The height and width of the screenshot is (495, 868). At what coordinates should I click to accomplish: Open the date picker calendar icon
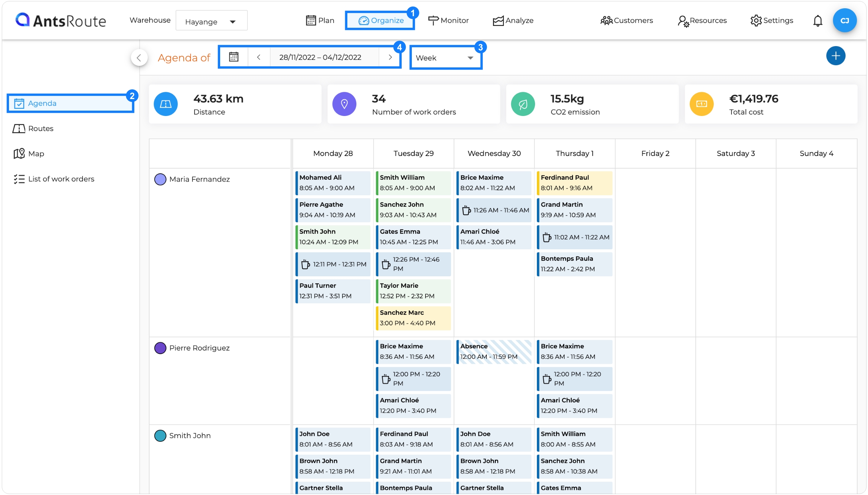tap(233, 57)
